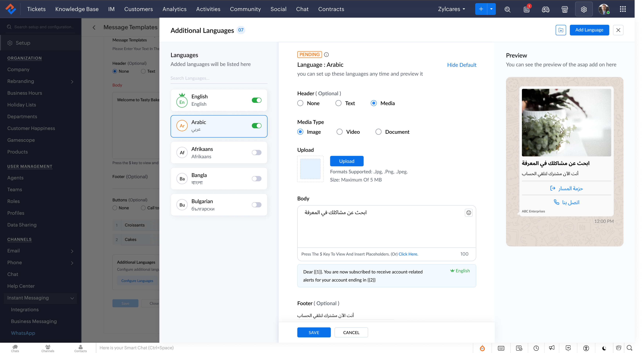Screen dimensions: 644x353
Task: Click the Search Languages field
Action: coord(219,78)
